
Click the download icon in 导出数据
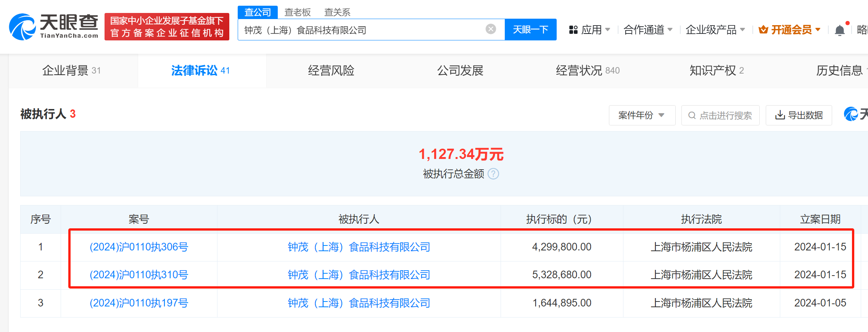pyautogui.click(x=780, y=115)
